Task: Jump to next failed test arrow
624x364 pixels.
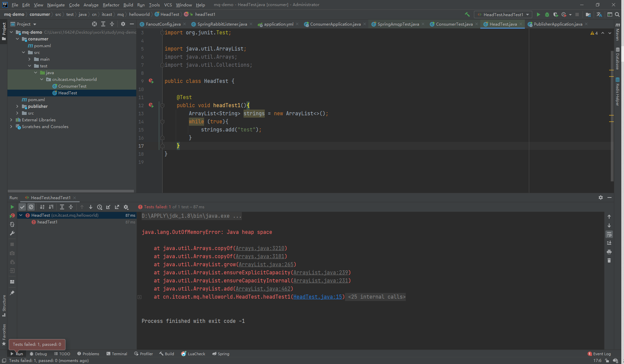Action: pos(91,207)
